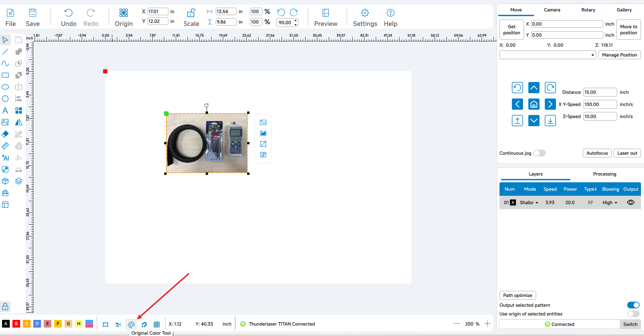Select the gradient color swatch
This screenshot has height=336, width=644.
[89, 324]
